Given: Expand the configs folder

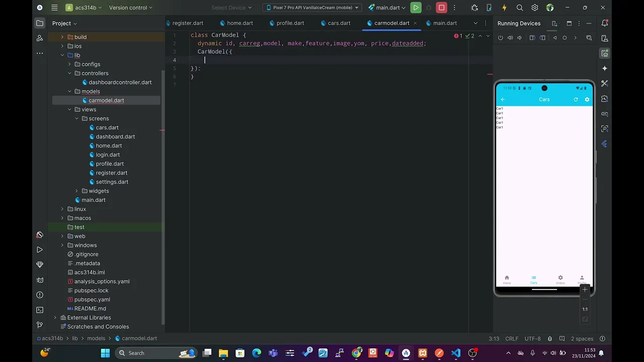Looking at the screenshot, I should (69, 64).
